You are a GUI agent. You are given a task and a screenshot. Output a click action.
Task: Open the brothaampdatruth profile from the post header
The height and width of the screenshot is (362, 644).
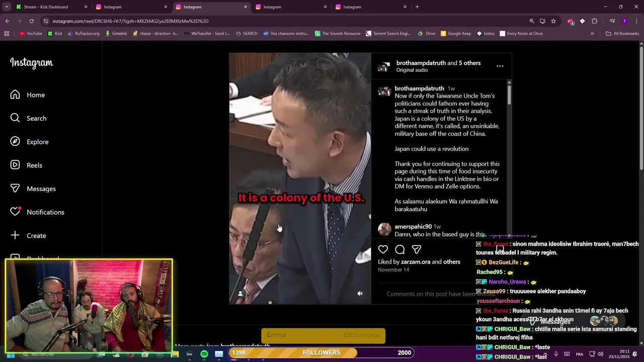(421, 63)
